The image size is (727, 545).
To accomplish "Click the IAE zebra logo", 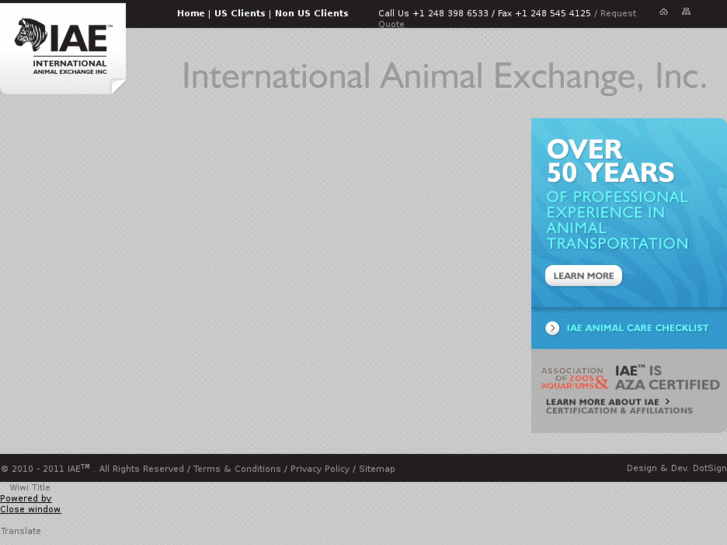I will click(x=63, y=48).
